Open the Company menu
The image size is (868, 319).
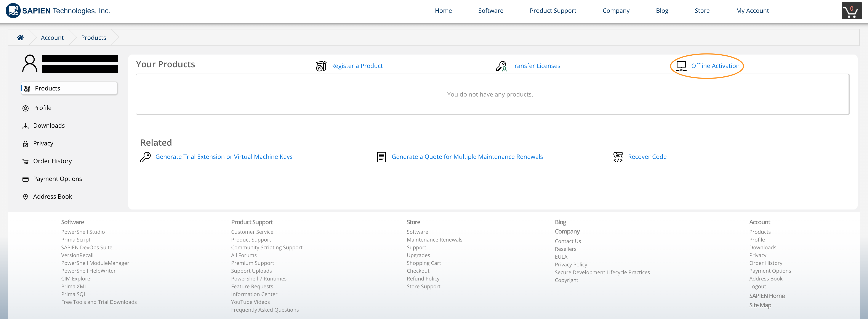pos(616,10)
